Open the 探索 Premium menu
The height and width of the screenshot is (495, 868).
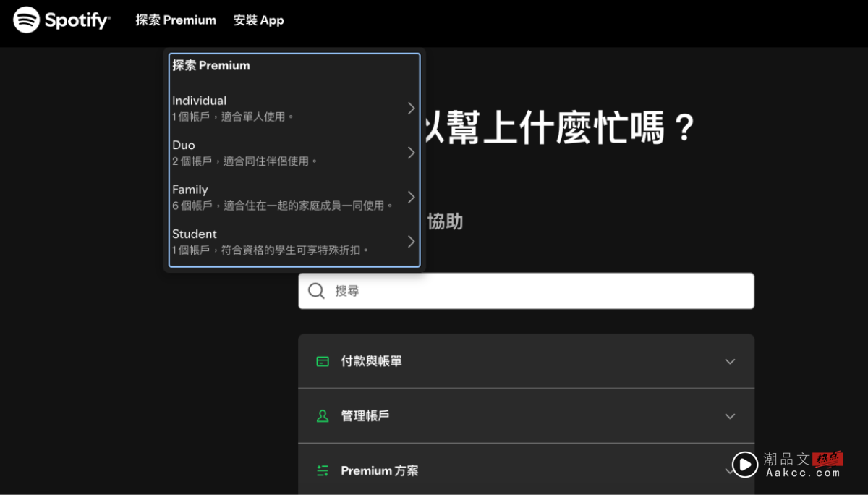click(x=176, y=20)
